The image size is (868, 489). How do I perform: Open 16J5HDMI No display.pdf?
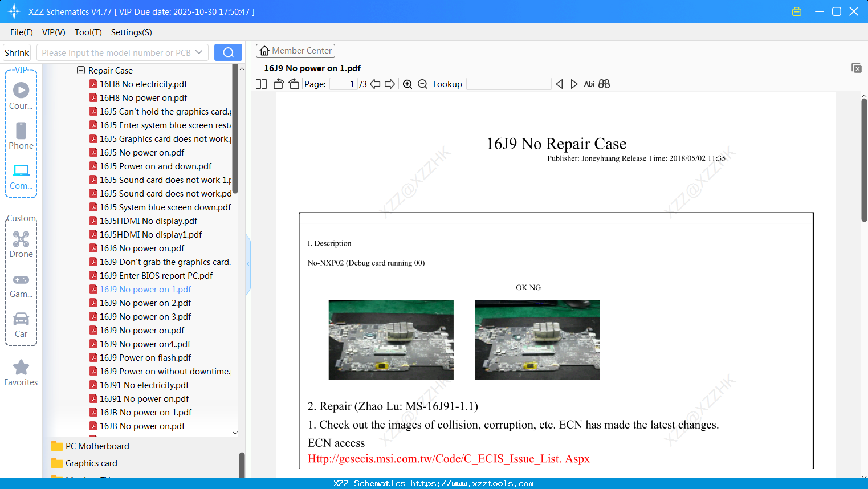coord(149,221)
